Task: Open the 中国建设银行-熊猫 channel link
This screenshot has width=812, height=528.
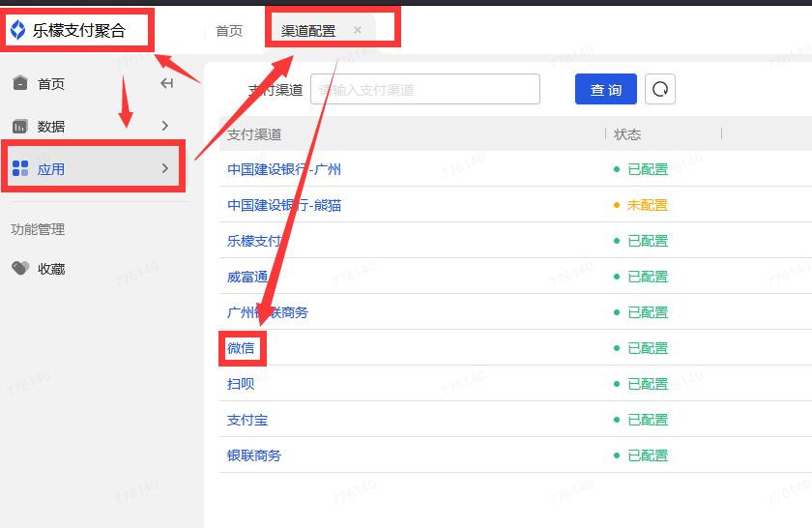Action: [284, 205]
